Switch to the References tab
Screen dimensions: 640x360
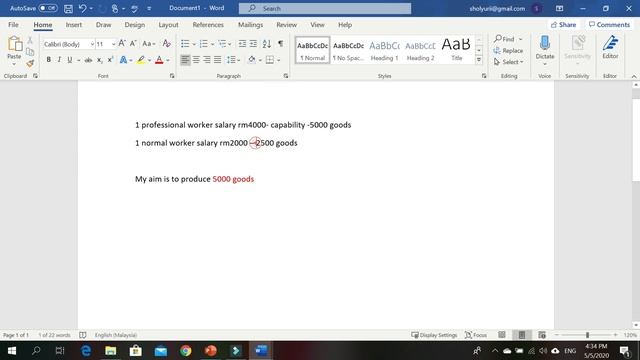(208, 25)
